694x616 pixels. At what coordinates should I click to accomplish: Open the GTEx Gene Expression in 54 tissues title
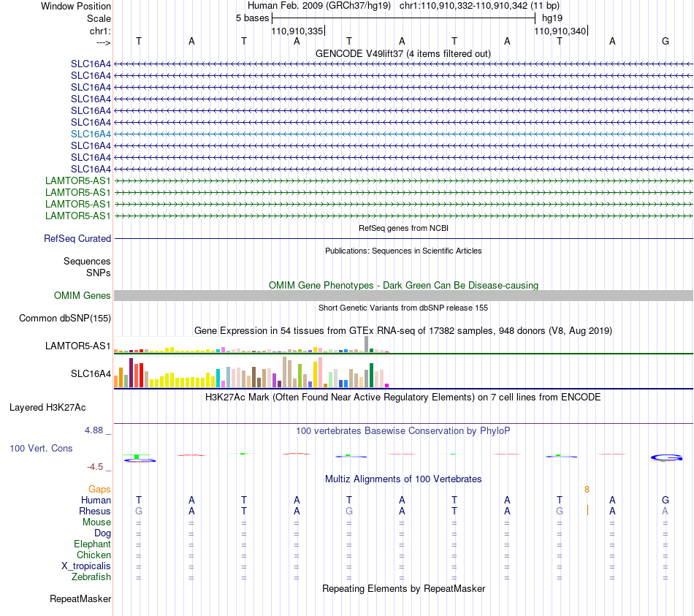click(x=403, y=331)
